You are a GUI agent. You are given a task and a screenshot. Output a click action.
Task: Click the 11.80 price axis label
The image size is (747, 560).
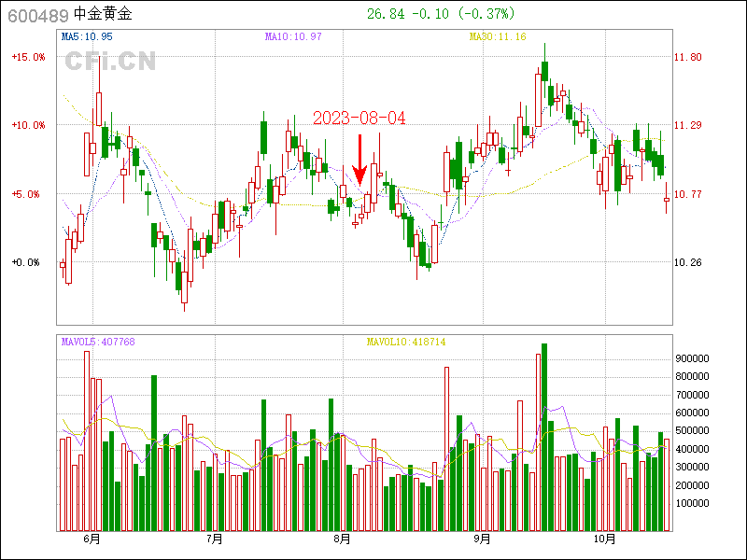pos(687,57)
